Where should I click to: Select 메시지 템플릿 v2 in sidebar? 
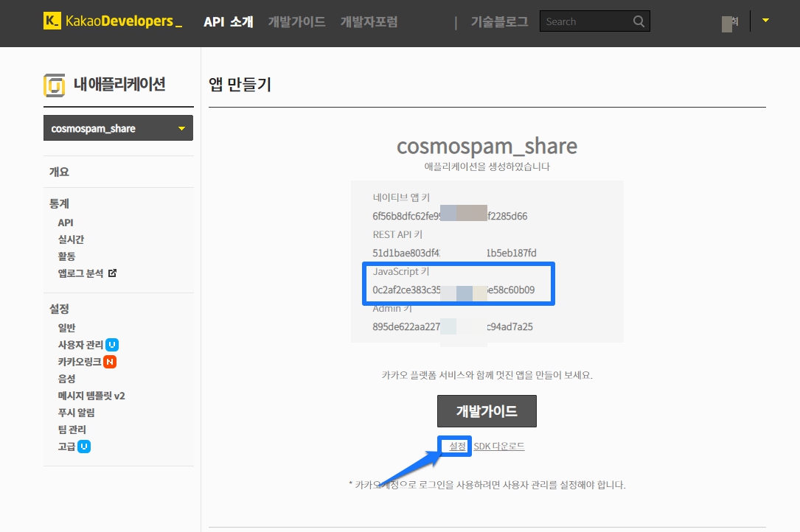(91, 396)
